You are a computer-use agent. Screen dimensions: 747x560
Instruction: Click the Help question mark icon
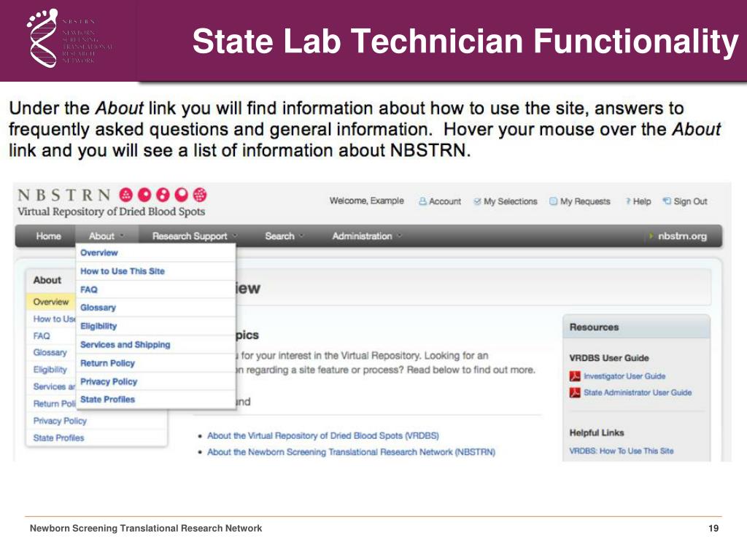(628, 201)
